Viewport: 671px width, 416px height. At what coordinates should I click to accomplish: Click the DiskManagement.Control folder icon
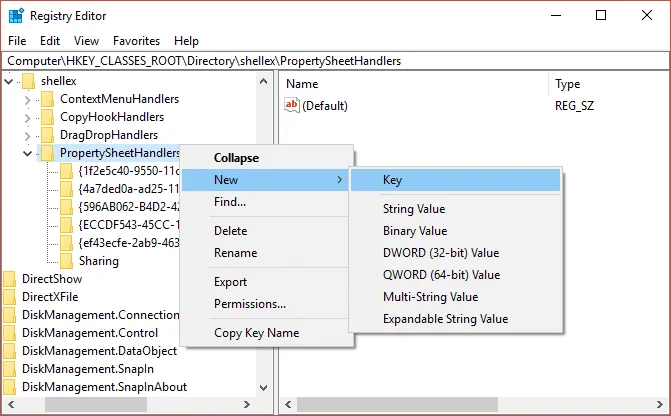point(9,333)
